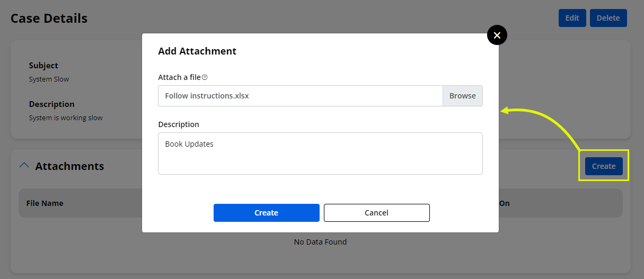This screenshot has width=644, height=279.
Task: Click the Follow instructions.xlsx file name field
Action: 300,96
